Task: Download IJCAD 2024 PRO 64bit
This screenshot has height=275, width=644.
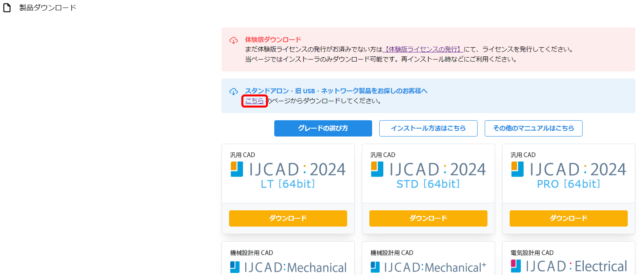Action: tap(569, 218)
